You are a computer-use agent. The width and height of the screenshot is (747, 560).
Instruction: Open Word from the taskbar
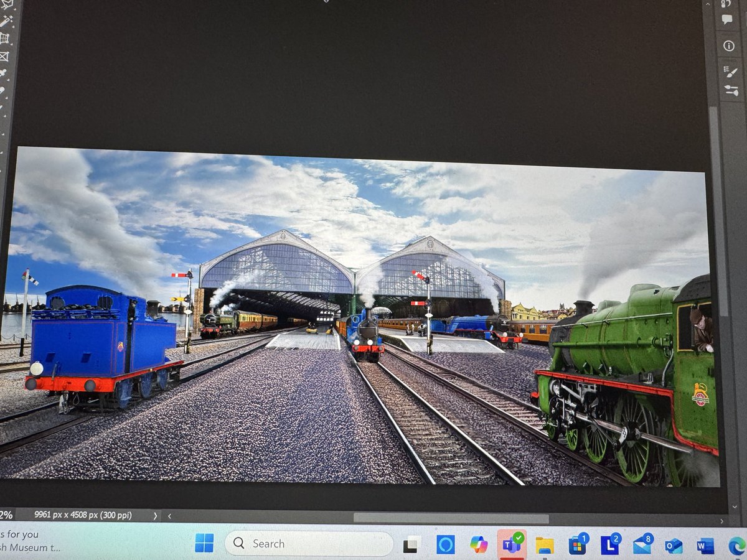click(x=705, y=546)
